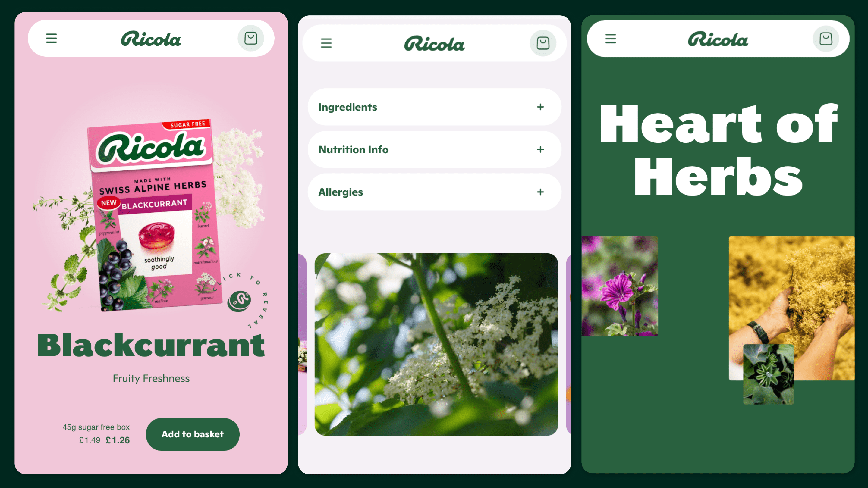Click the Fruity Freshness subtitle text

(x=151, y=378)
